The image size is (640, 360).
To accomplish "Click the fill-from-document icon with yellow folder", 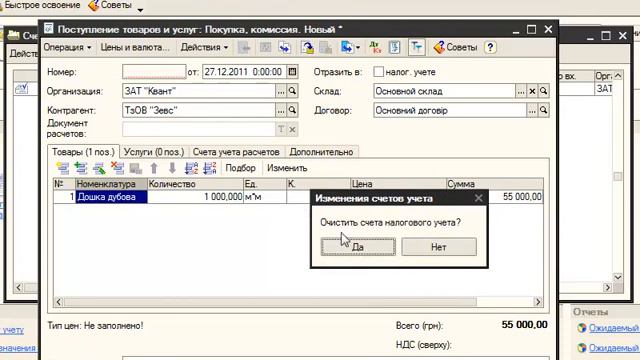I will (307, 47).
